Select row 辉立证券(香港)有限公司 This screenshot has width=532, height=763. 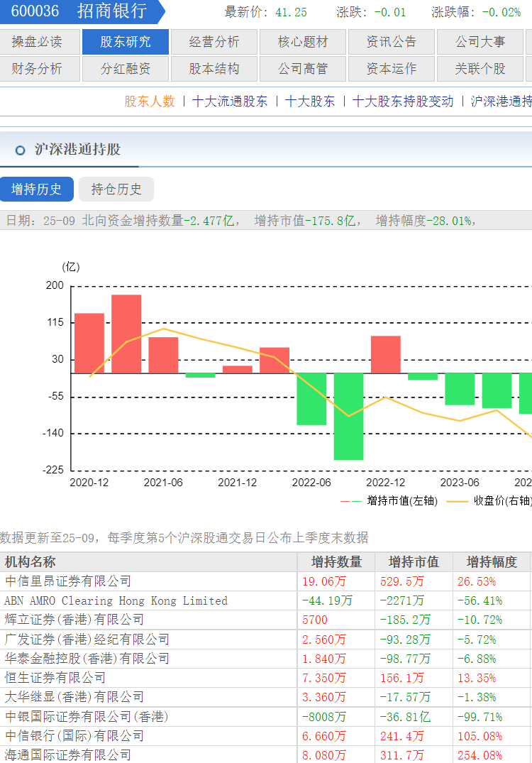(x=265, y=620)
